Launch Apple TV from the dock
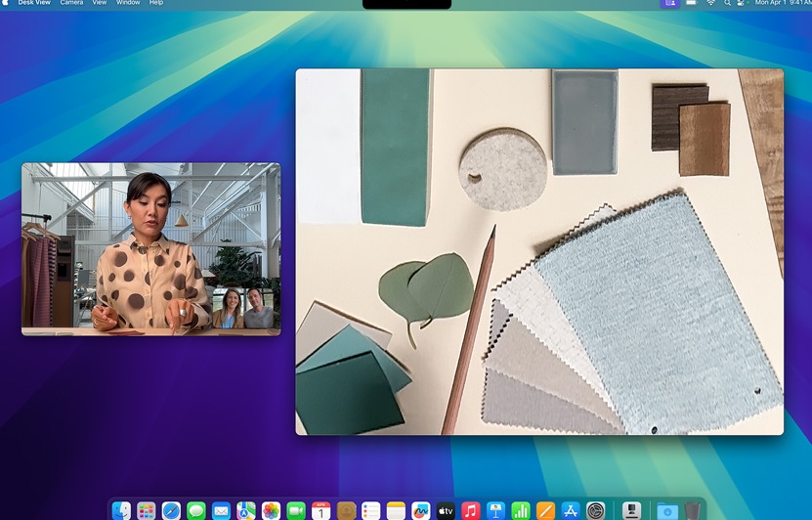This screenshot has width=812, height=520. point(446,511)
